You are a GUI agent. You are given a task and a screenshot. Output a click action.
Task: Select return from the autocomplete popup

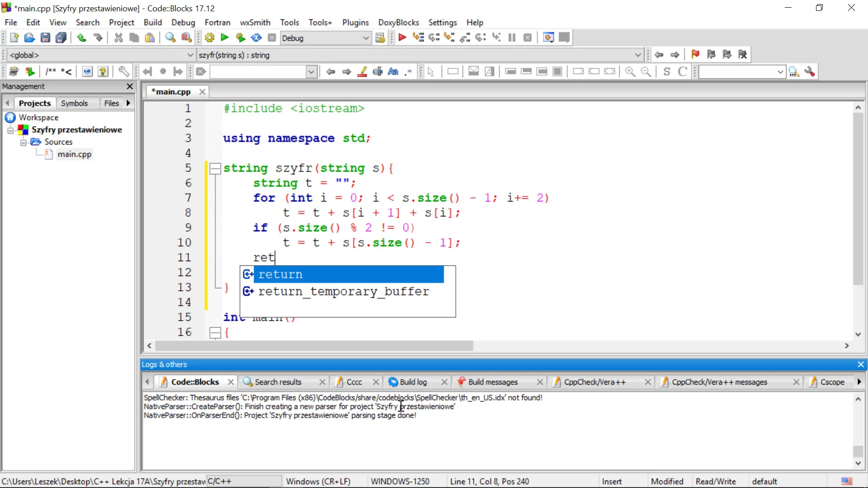280,274
